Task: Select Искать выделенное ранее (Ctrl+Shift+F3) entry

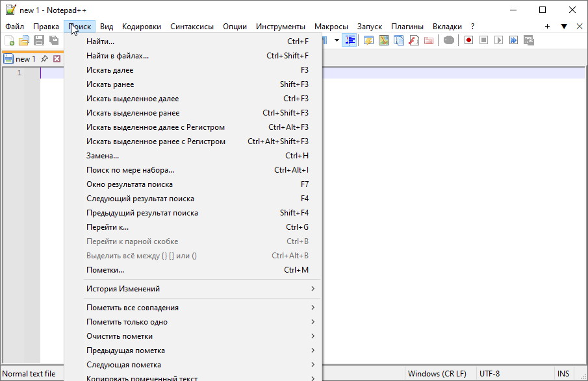Action: click(x=193, y=113)
